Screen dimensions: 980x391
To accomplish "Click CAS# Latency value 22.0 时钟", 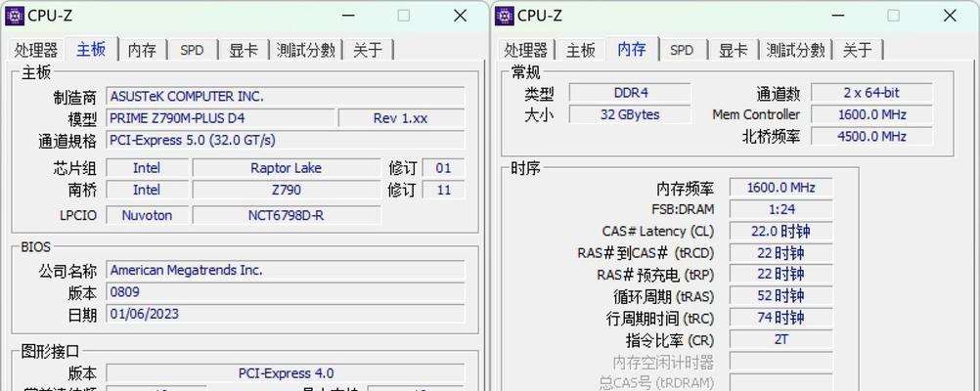I will pos(781,231).
